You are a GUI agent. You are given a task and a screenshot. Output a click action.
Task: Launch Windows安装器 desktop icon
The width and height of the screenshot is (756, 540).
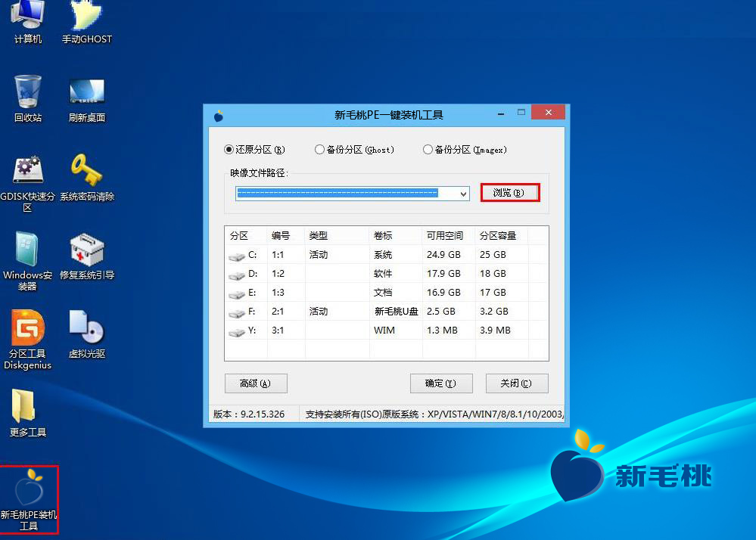click(x=27, y=261)
